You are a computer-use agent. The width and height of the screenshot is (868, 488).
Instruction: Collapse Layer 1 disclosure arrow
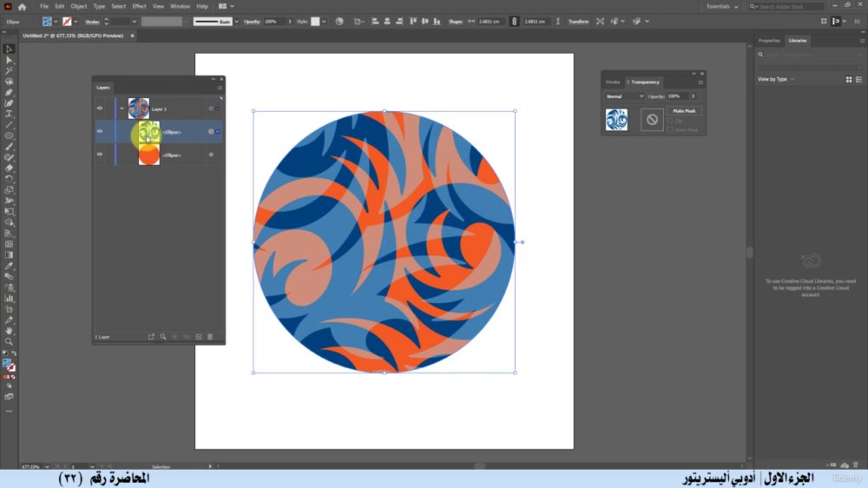(122, 109)
